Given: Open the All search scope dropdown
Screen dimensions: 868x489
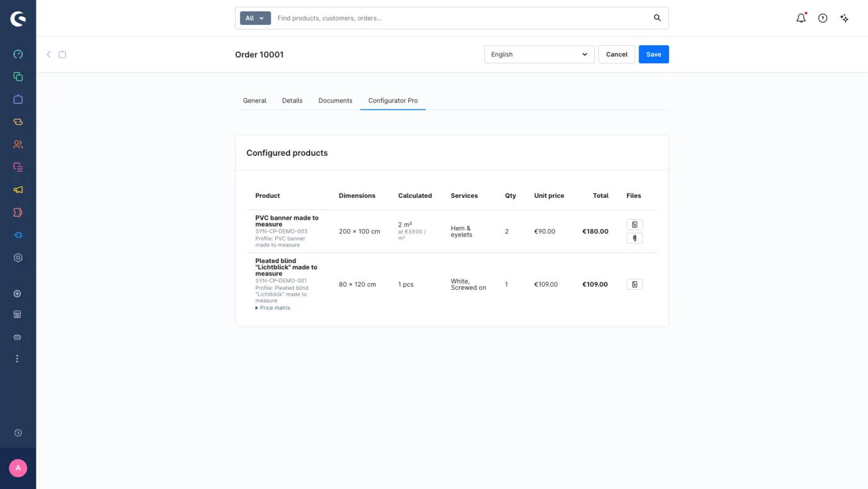Looking at the screenshot, I should [x=255, y=18].
